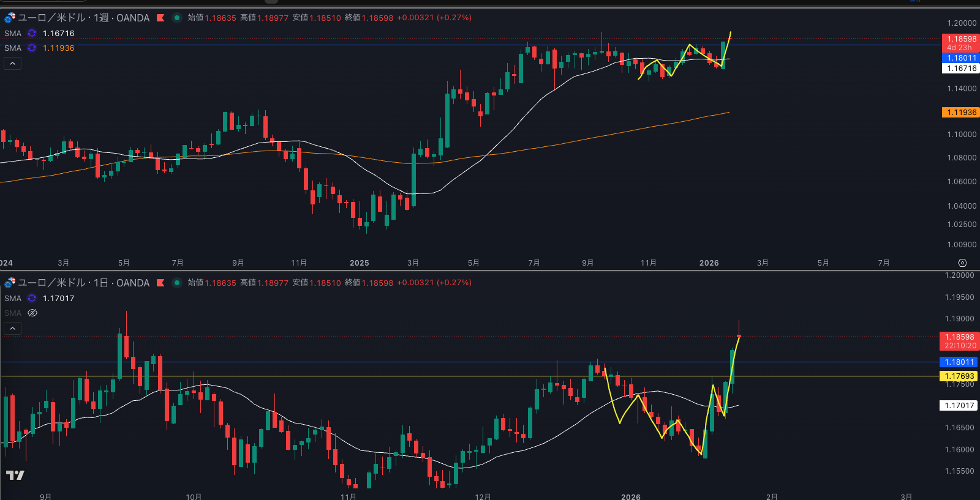Collapse the weekly chart indicator legend

12,63
